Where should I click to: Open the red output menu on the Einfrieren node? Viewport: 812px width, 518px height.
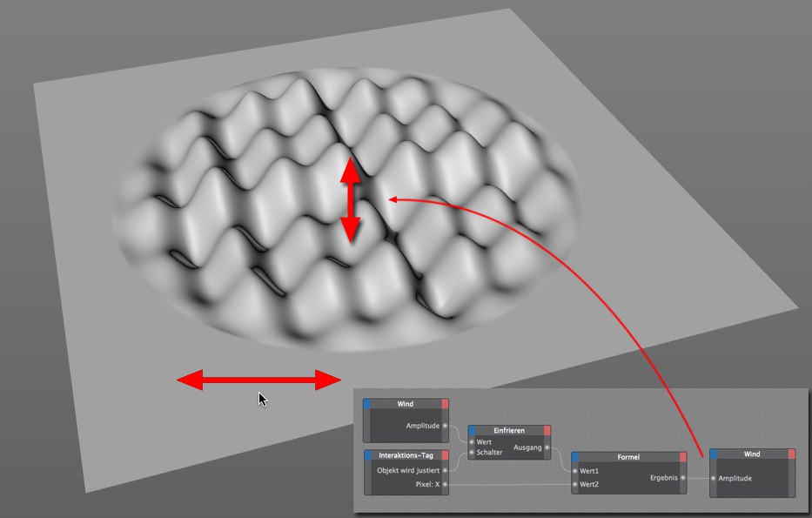(x=546, y=430)
